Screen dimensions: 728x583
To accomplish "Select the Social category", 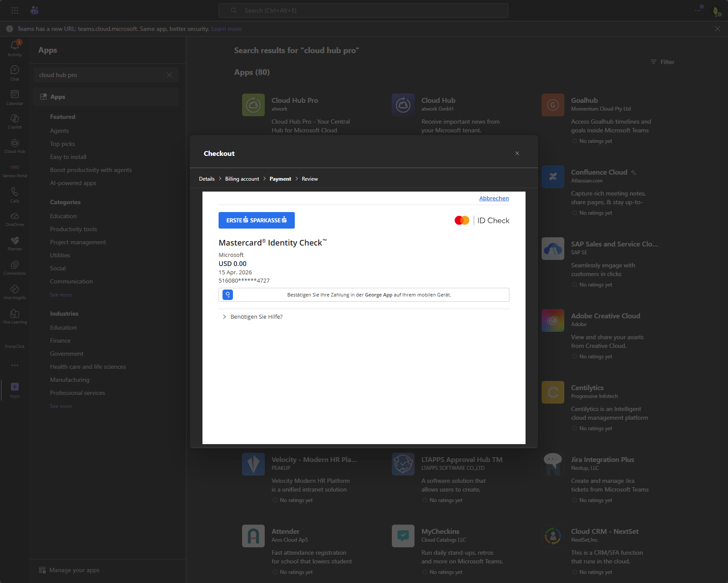I will [58, 268].
